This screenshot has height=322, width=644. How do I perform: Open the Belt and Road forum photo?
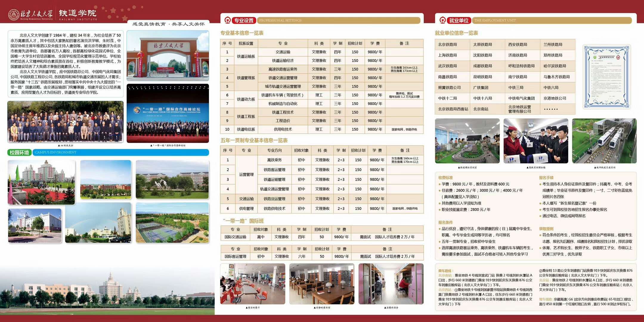tap(168, 113)
